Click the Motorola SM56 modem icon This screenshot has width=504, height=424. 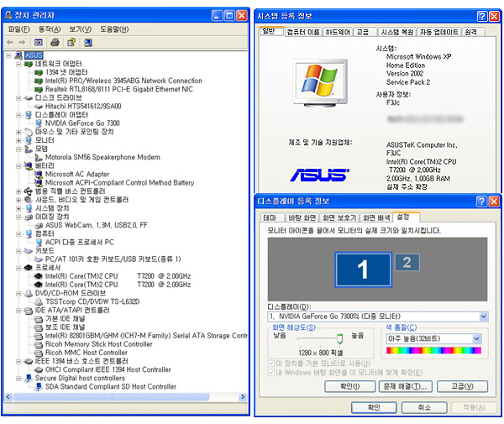coord(39,157)
